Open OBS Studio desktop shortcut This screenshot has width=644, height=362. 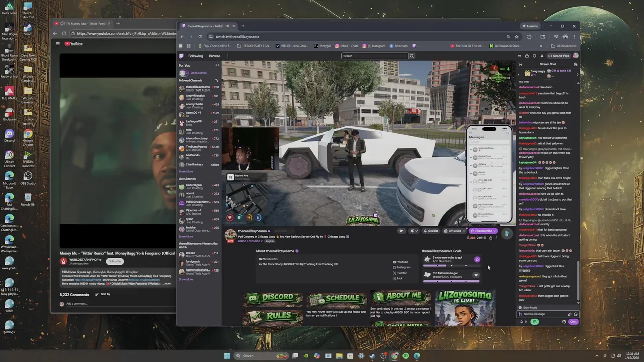point(28,178)
